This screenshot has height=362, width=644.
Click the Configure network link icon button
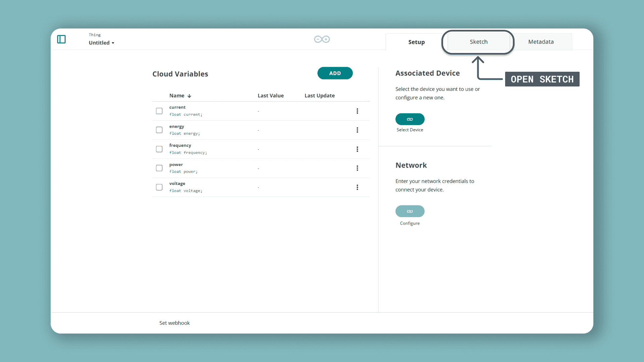[410, 211]
